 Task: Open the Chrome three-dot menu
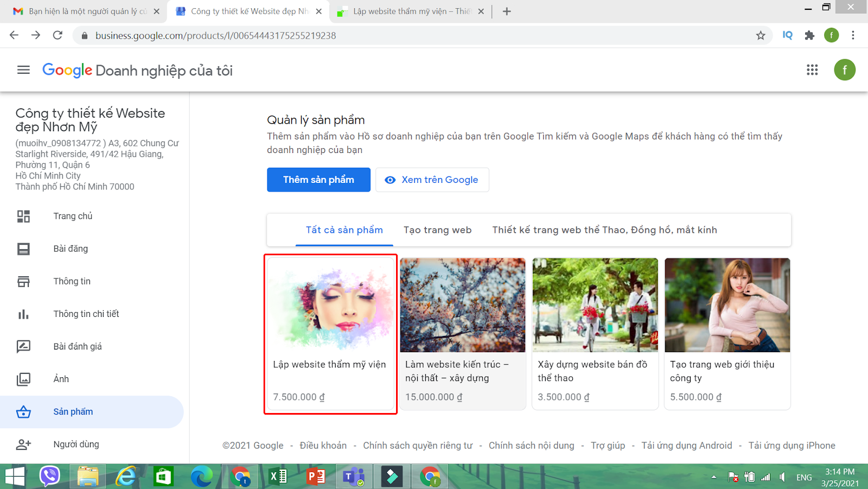853,35
